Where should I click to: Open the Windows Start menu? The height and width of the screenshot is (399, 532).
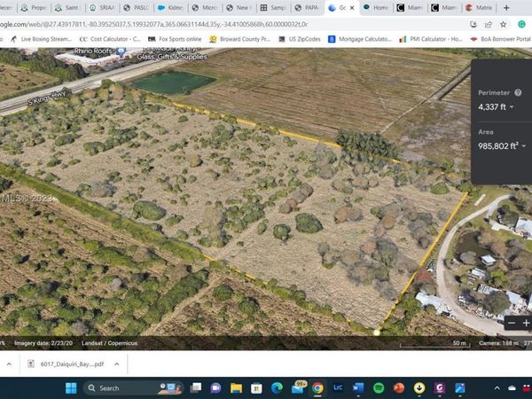pyautogui.click(x=71, y=388)
